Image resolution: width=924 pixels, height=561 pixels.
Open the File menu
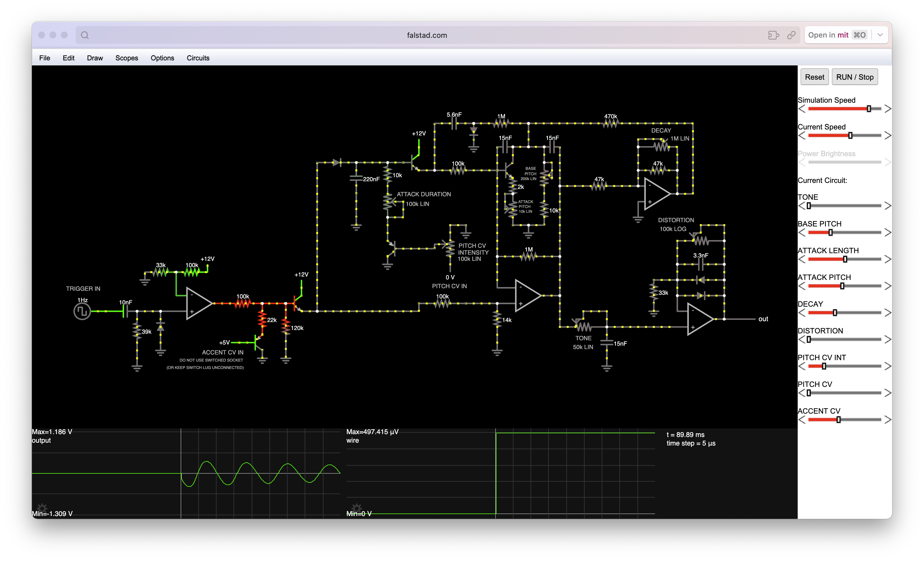click(x=44, y=58)
